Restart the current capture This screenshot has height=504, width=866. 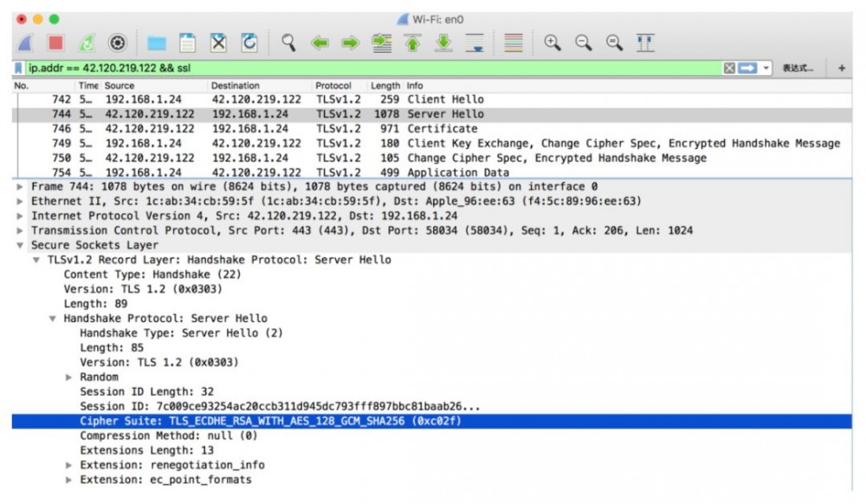pos(87,43)
